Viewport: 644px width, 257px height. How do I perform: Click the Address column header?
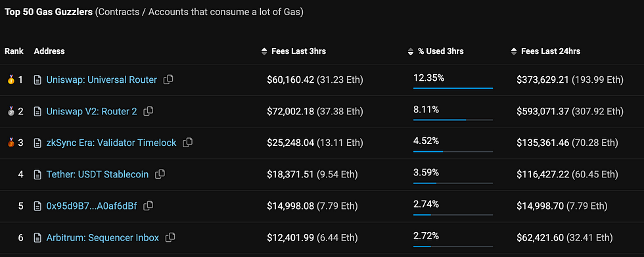[49, 51]
